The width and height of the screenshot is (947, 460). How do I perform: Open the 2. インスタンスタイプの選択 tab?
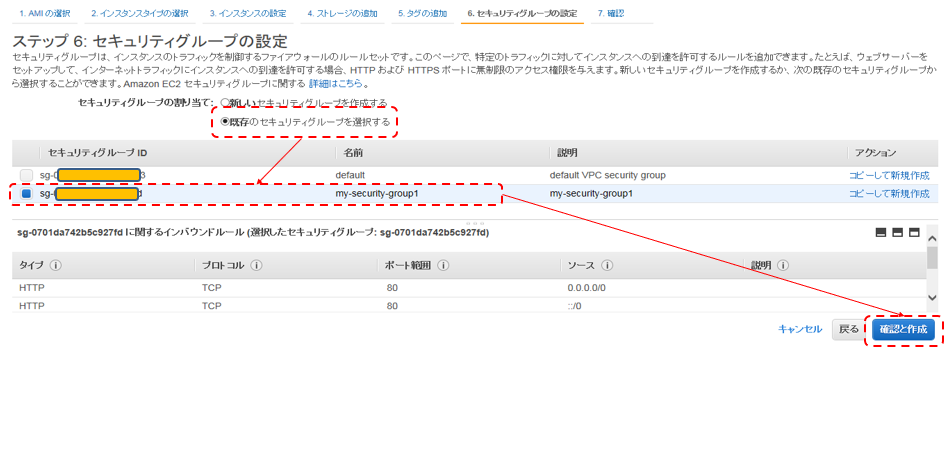point(140,13)
